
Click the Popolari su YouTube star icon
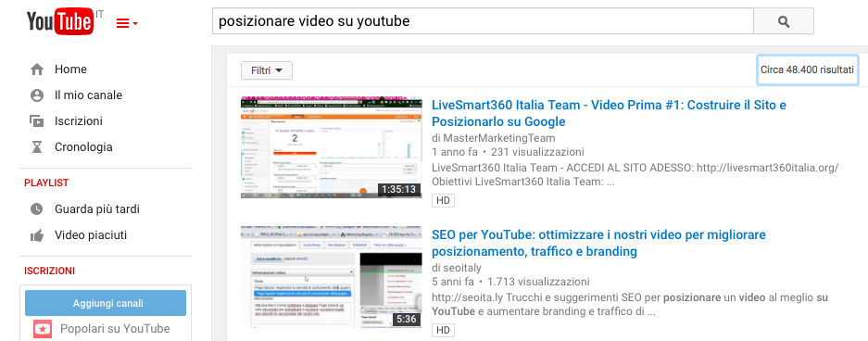[42, 329]
